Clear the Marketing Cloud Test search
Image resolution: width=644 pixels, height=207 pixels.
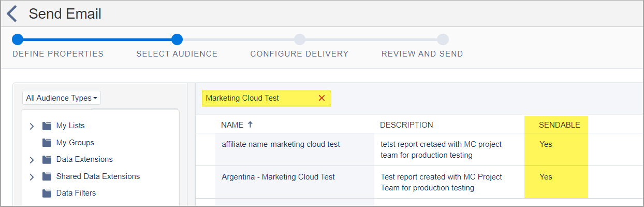321,98
